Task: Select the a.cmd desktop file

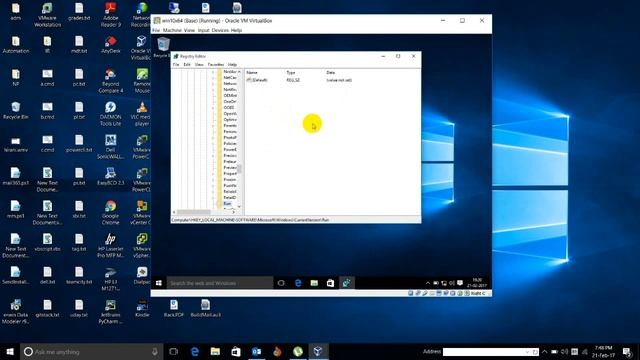Action: (47, 78)
